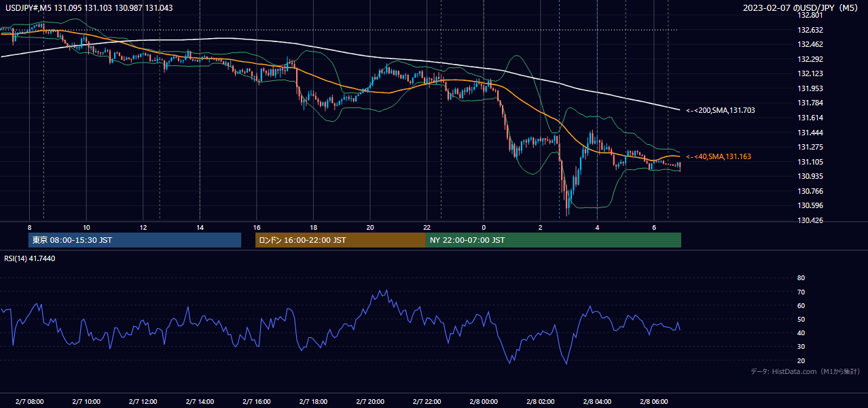Click hour marker 10 under price chart
Image resolution: width=868 pixels, height=408 pixels.
[x=86, y=227]
